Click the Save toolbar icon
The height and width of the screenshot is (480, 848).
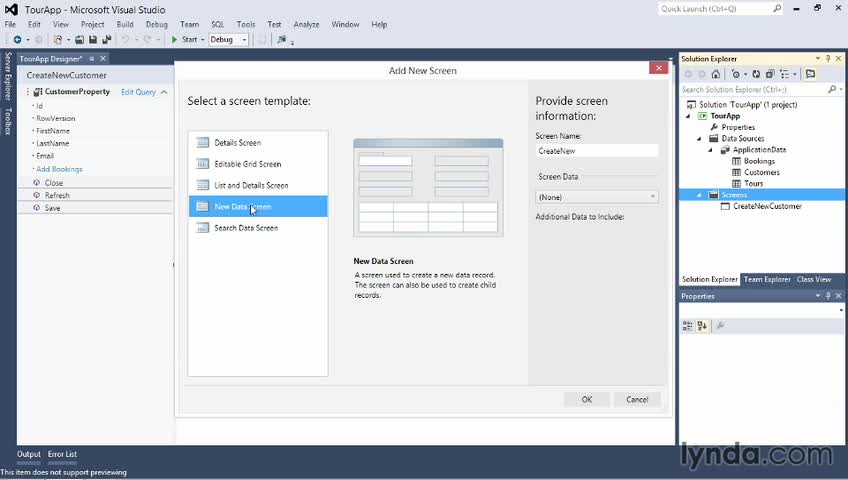[x=93, y=39]
